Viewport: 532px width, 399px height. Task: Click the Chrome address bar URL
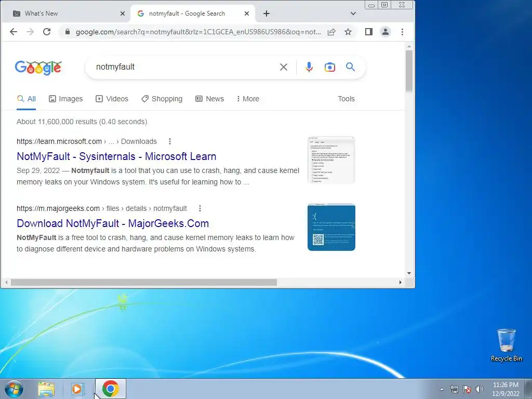[x=198, y=32]
